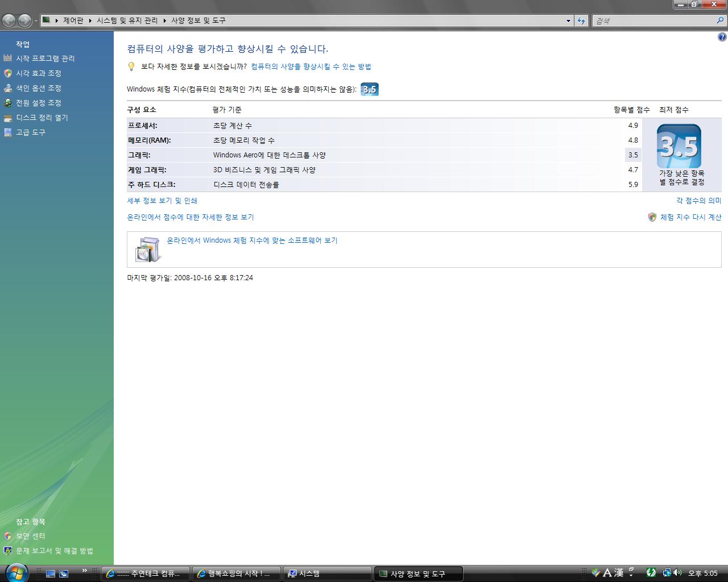This screenshot has width=728, height=582.
Task: Expand the arrow before 제어판 in address bar
Action: coord(56,20)
